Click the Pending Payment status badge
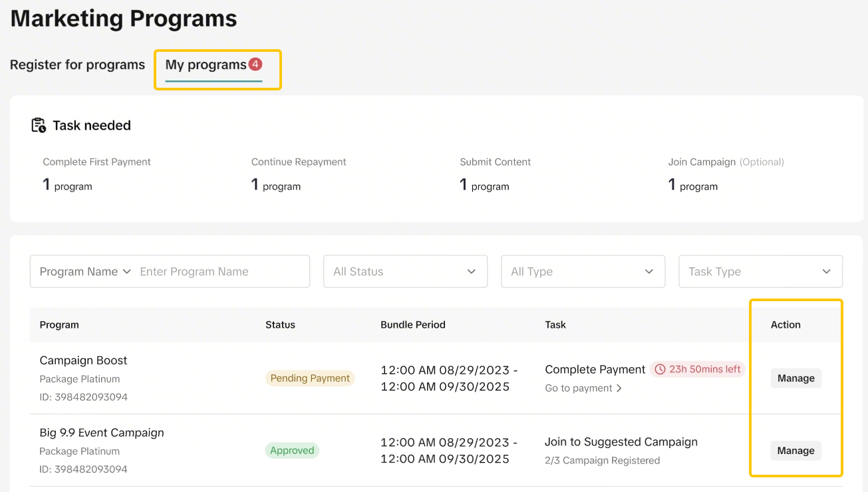This screenshot has height=492, width=868. [x=310, y=378]
